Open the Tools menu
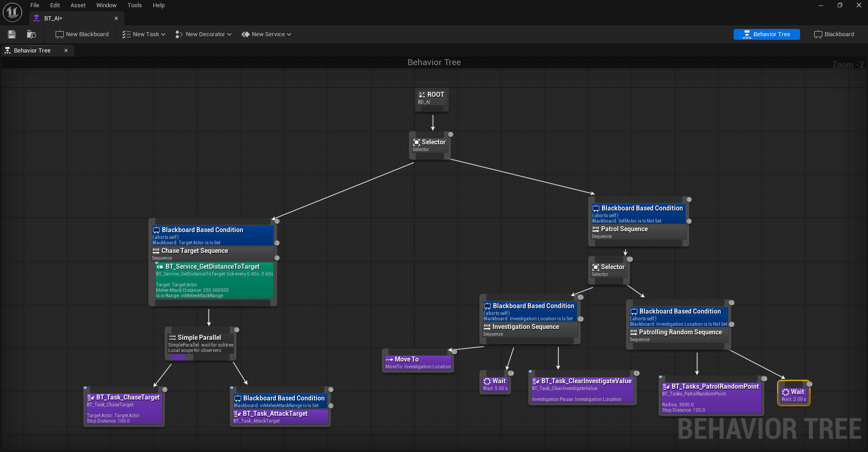Image resolution: width=868 pixels, height=452 pixels. pos(134,5)
